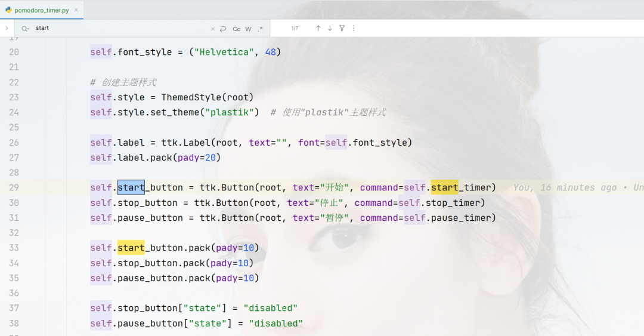Clear the search text
This screenshot has height=336, width=644.
(x=213, y=29)
